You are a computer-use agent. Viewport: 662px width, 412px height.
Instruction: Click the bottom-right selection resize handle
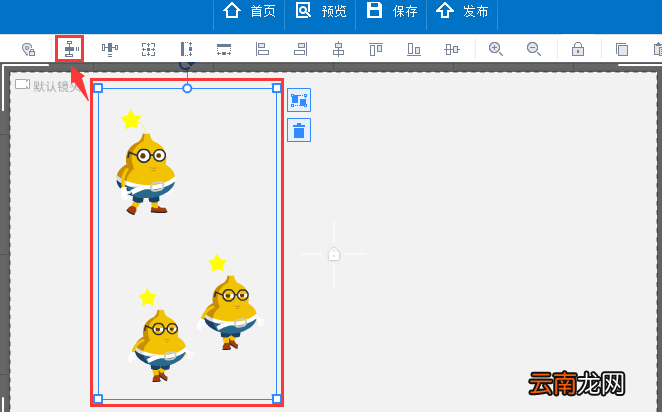pyautogui.click(x=277, y=399)
